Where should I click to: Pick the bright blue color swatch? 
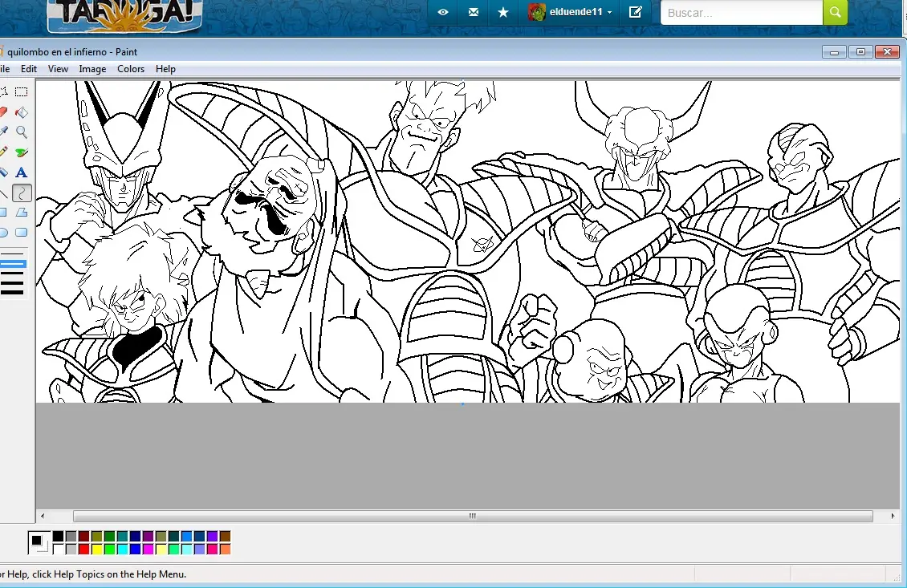(x=136, y=549)
